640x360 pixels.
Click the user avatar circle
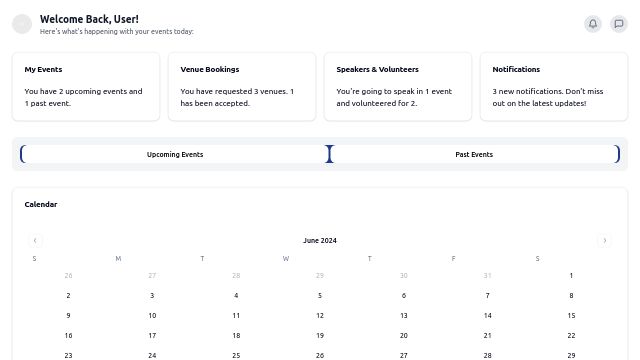22,24
